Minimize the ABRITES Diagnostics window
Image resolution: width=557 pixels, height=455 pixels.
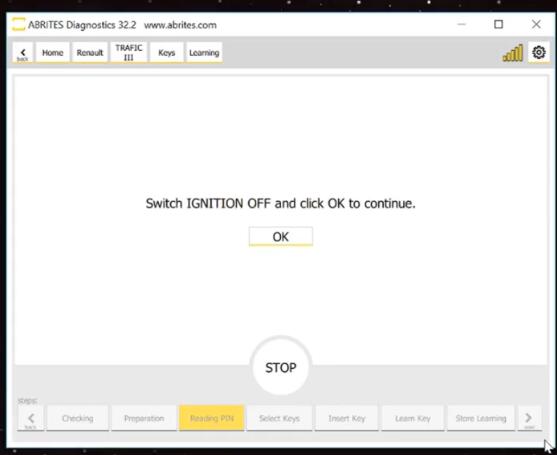point(461,24)
